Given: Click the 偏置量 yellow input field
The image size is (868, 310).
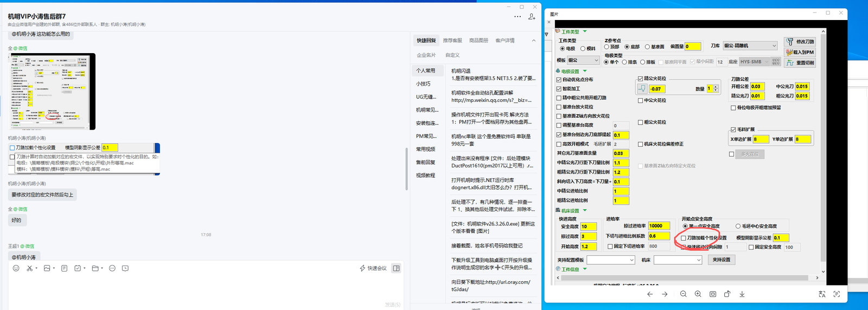Looking at the screenshot, I should [693, 47].
